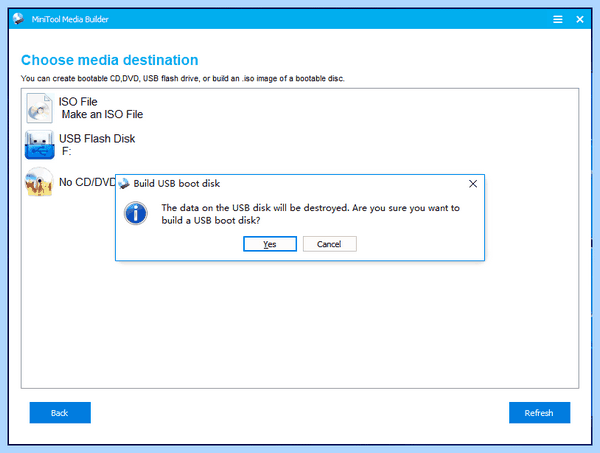The height and width of the screenshot is (453, 600).
Task: Click the 'ISO File' title text
Action: click(78, 102)
